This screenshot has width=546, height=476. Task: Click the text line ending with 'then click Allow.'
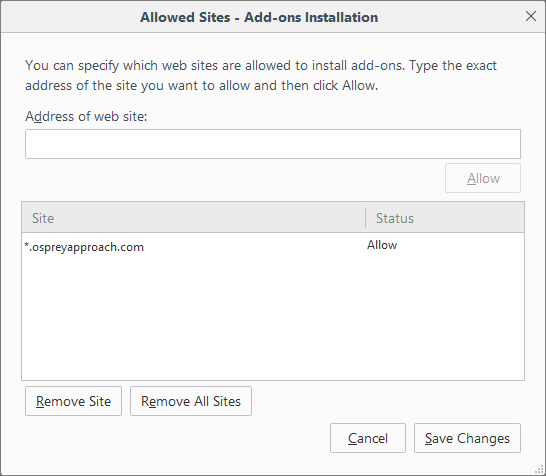tap(201, 86)
